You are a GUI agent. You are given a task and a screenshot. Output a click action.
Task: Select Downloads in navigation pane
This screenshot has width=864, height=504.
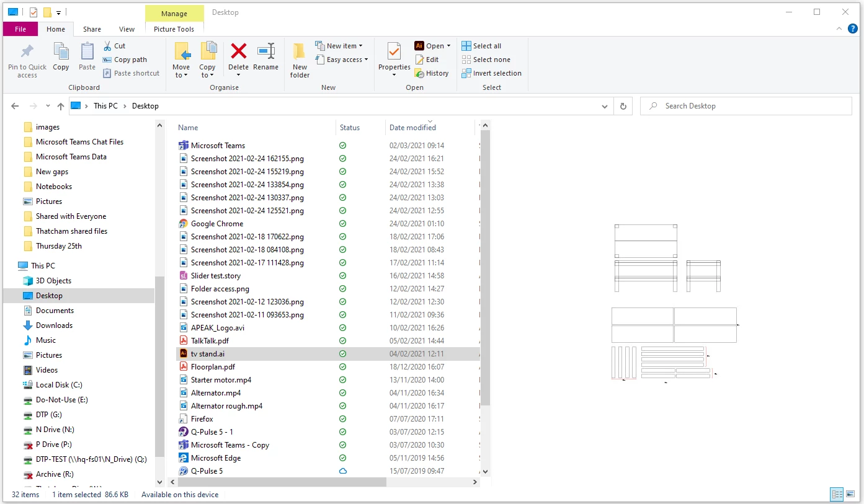[x=54, y=325]
